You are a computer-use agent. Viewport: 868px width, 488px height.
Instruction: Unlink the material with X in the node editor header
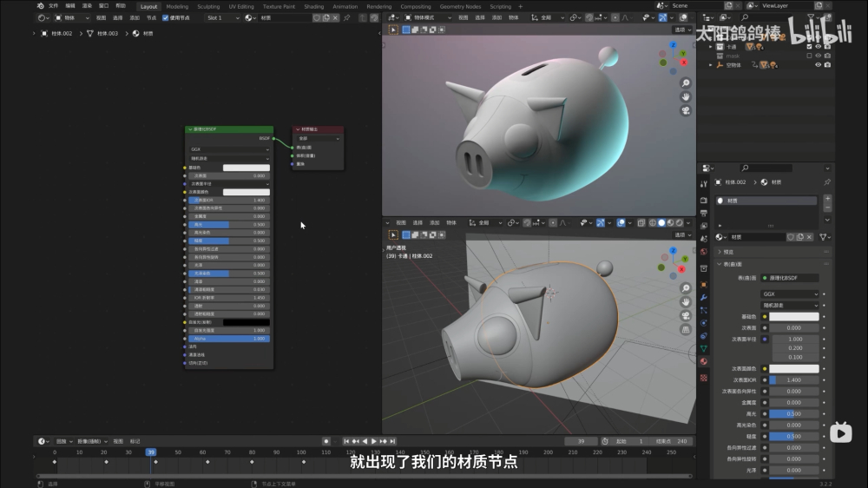click(x=335, y=17)
